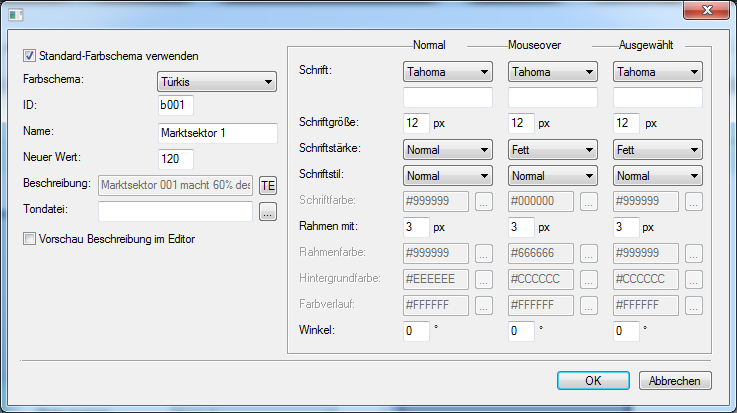The height and width of the screenshot is (413, 737).
Task: Click the Neuer Wert field showing 120
Action: point(175,158)
